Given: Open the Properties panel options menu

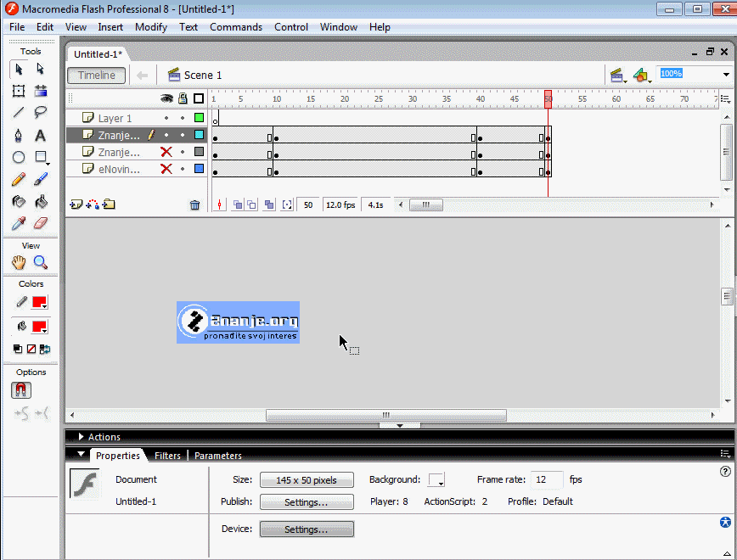Looking at the screenshot, I should (x=725, y=453).
